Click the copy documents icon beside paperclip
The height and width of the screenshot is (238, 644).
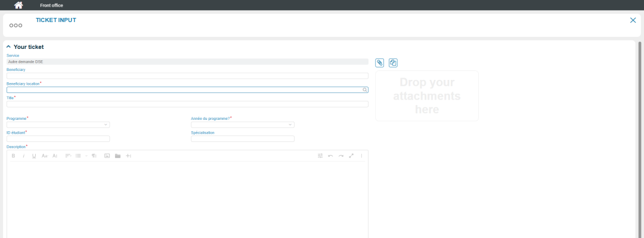pyautogui.click(x=393, y=63)
